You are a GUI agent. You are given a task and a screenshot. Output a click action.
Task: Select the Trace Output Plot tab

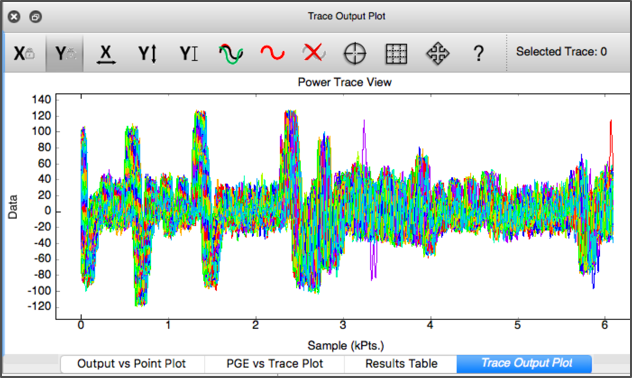pos(524,363)
